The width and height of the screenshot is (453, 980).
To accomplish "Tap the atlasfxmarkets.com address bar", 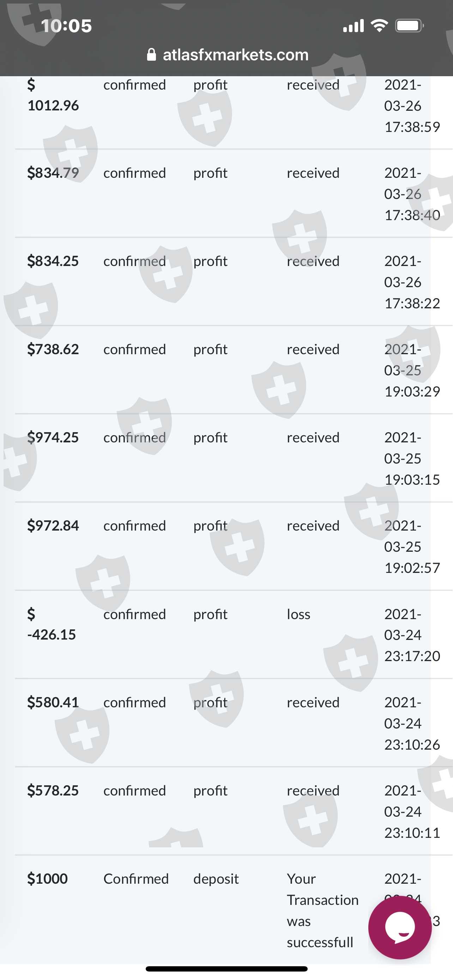I will [235, 55].
